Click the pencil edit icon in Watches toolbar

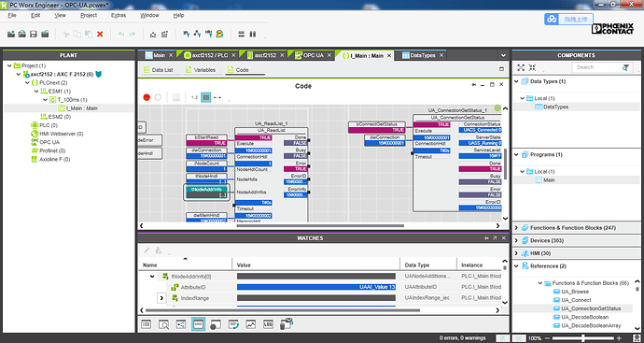coord(147,250)
